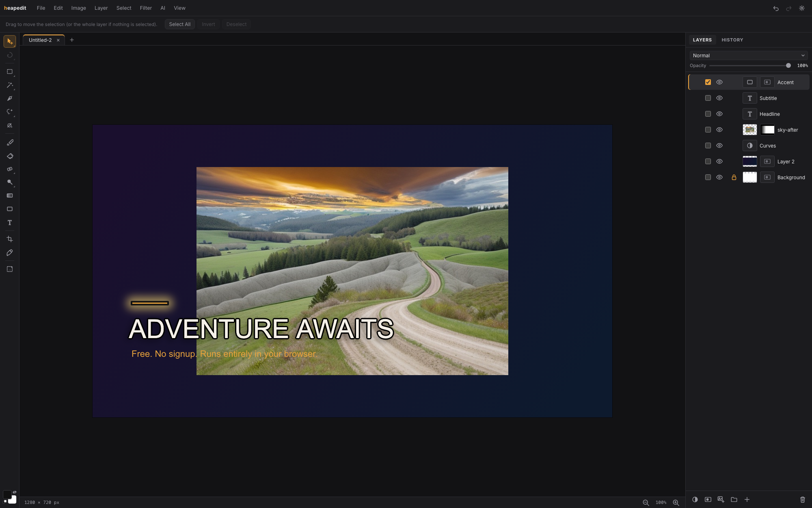
Task: Select the sparkle lasso smart-selection tool
Action: (10, 112)
